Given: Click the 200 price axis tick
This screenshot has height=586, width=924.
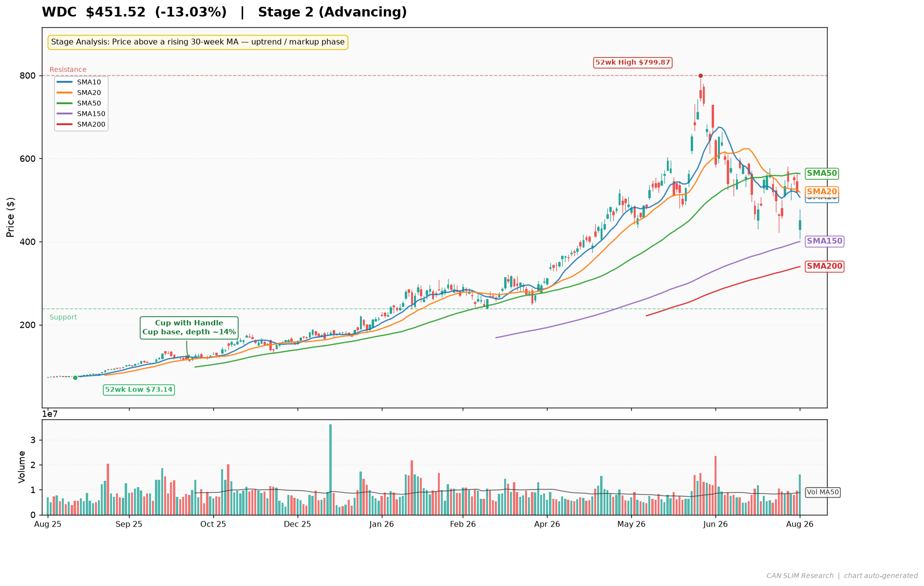Looking at the screenshot, I should (27, 325).
